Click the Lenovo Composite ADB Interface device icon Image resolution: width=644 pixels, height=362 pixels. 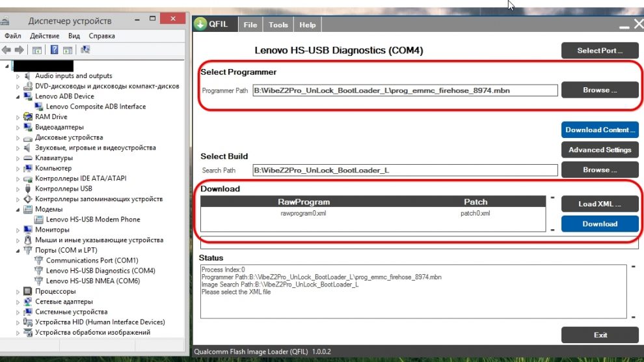point(39,107)
